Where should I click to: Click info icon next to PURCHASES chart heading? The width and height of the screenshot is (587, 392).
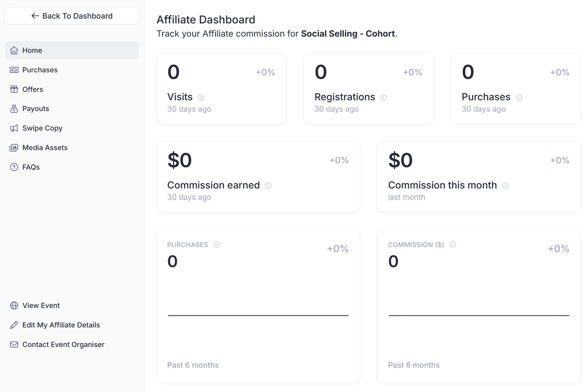[217, 245]
